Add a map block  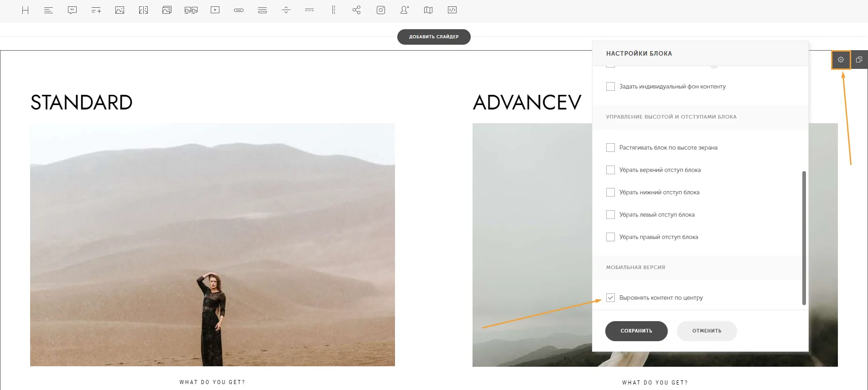click(428, 10)
